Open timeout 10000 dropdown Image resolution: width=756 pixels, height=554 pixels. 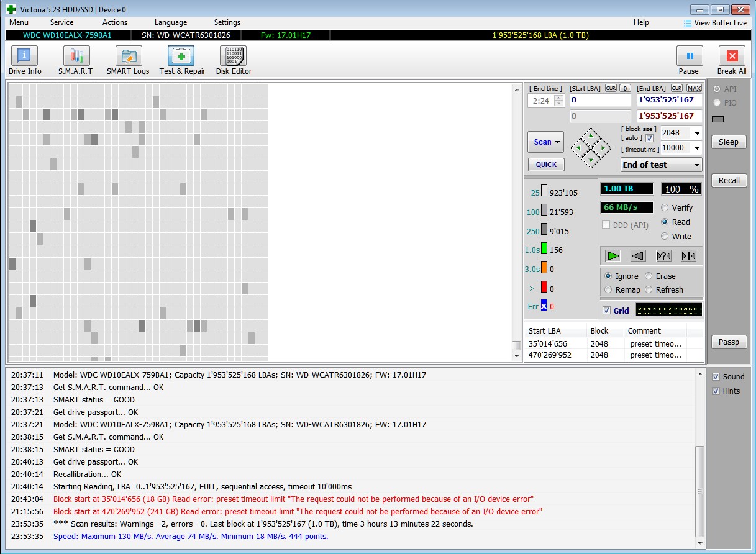(x=697, y=148)
